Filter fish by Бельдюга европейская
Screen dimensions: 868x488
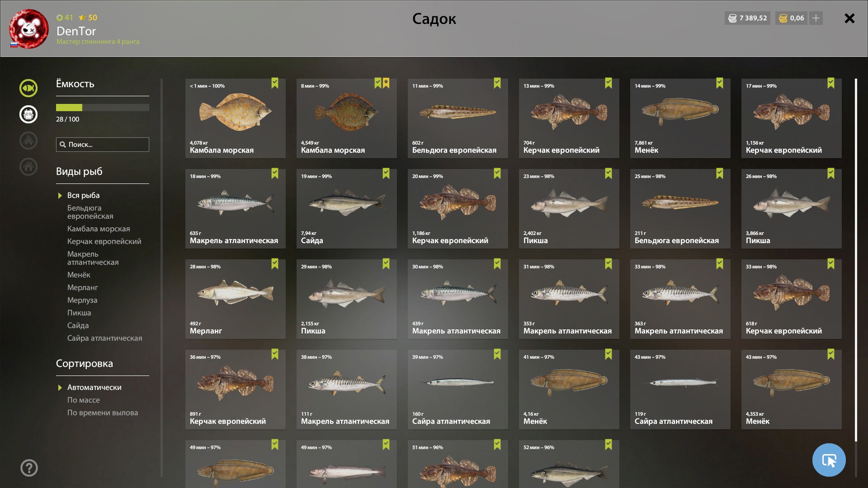coord(90,212)
